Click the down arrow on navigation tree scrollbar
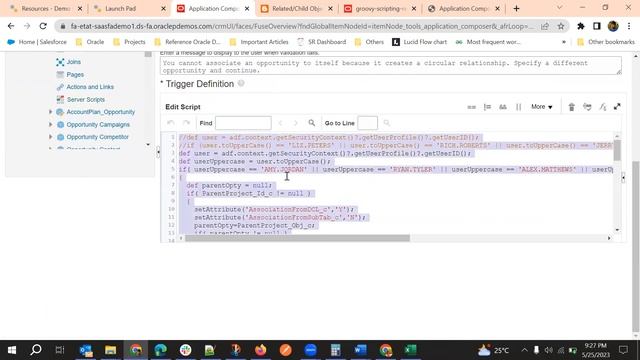Screen dimensions: 640x360 (148, 144)
